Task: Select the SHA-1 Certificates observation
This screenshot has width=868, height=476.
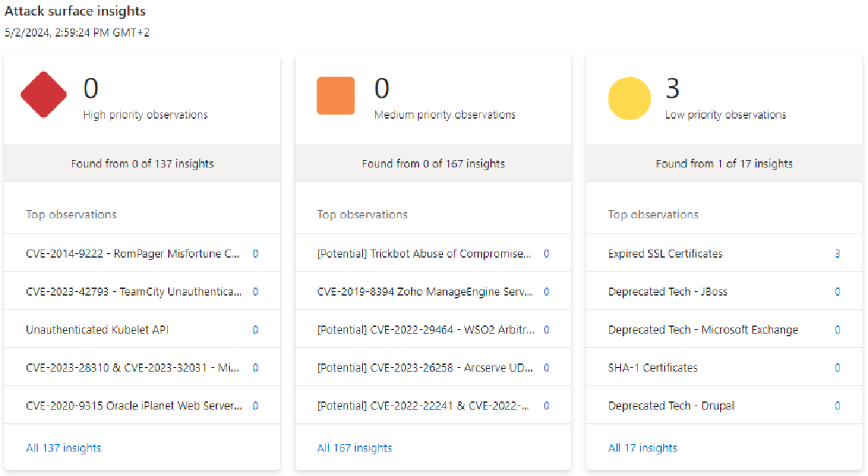Action: coord(653,368)
